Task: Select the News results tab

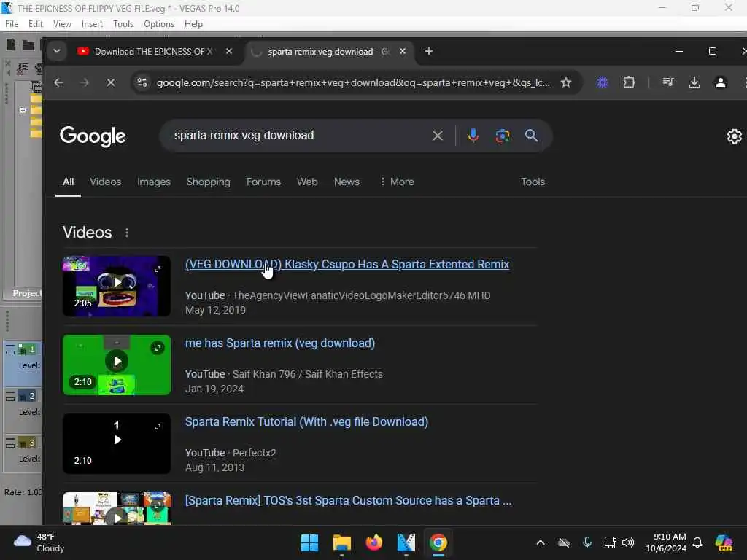Action: (x=347, y=182)
